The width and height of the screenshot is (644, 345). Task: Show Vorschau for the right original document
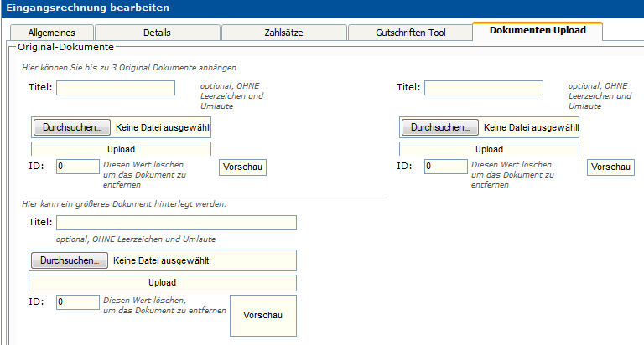tap(610, 167)
